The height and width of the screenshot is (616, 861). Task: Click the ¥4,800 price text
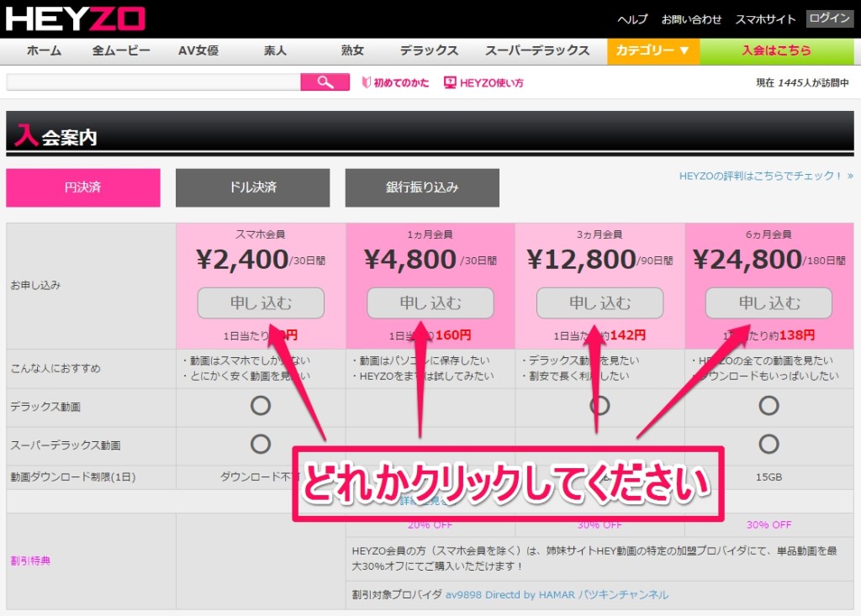coord(410,259)
